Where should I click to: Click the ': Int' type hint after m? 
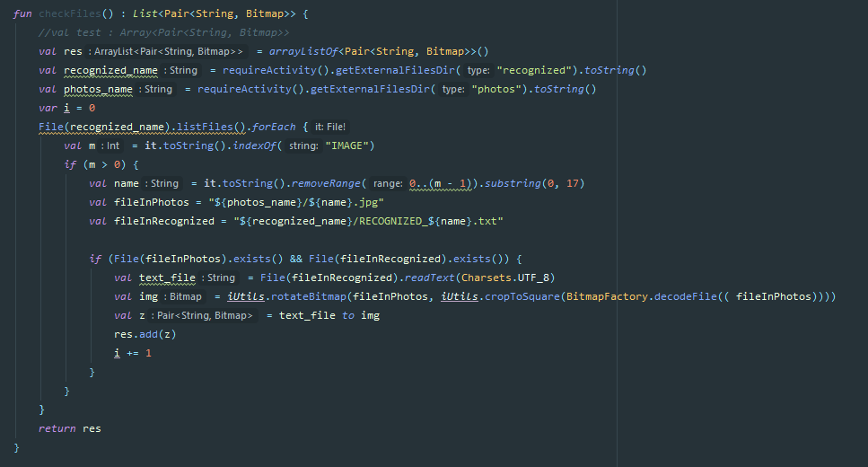pyautogui.click(x=110, y=145)
